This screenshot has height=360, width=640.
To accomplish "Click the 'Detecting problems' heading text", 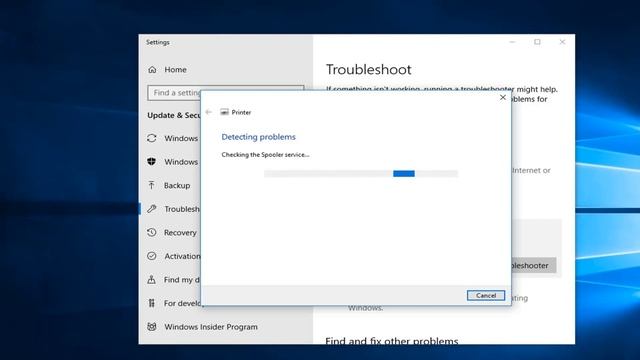I will coord(258,137).
